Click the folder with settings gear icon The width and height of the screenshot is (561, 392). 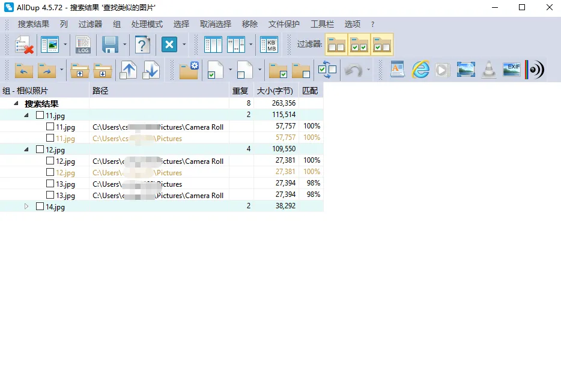(189, 70)
